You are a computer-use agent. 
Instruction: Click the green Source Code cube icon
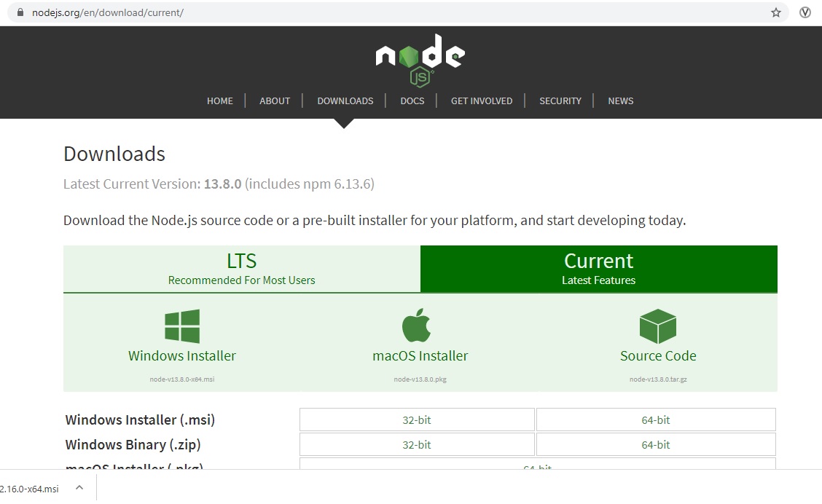pos(658,326)
